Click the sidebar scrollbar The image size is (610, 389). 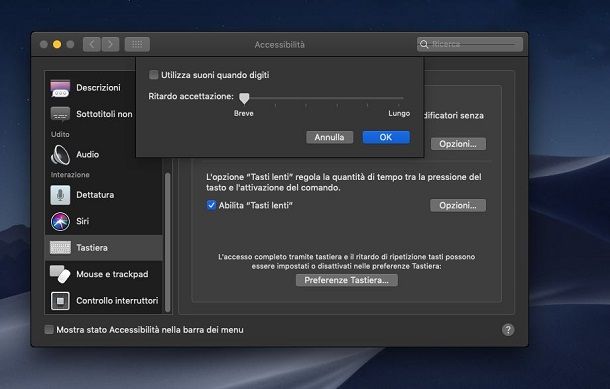click(x=168, y=242)
